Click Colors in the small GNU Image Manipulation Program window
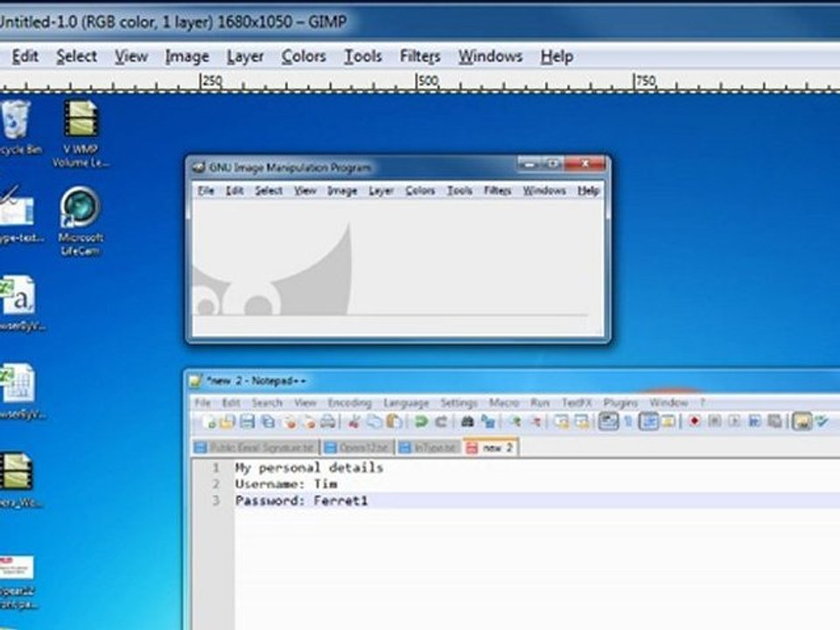 (x=419, y=191)
